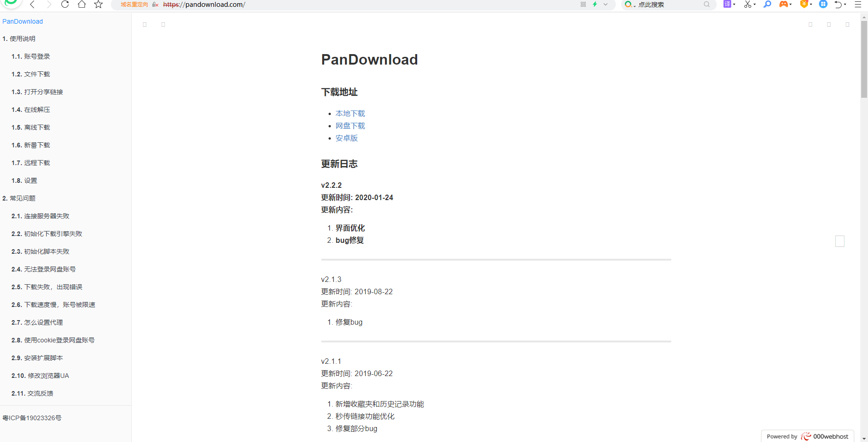Viewport: 868px width, 442px height.
Task: Open 1.3. 打开分享链接 chapter
Action: (x=37, y=92)
